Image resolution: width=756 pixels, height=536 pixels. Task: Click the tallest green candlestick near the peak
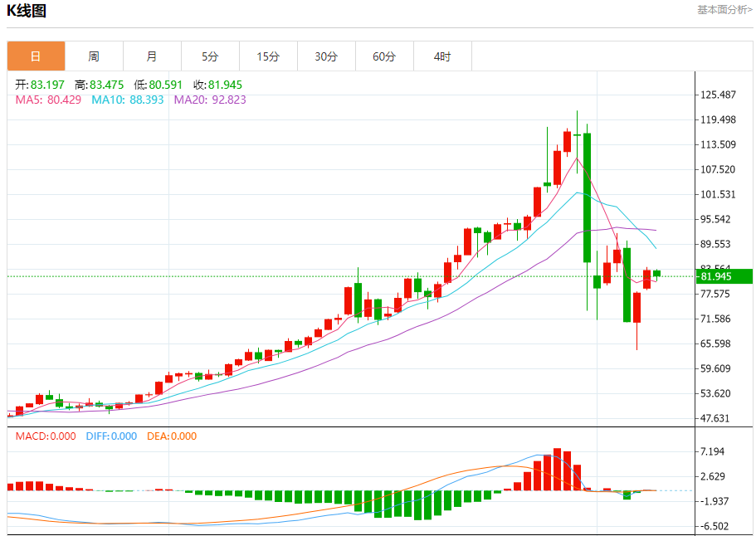click(587, 197)
